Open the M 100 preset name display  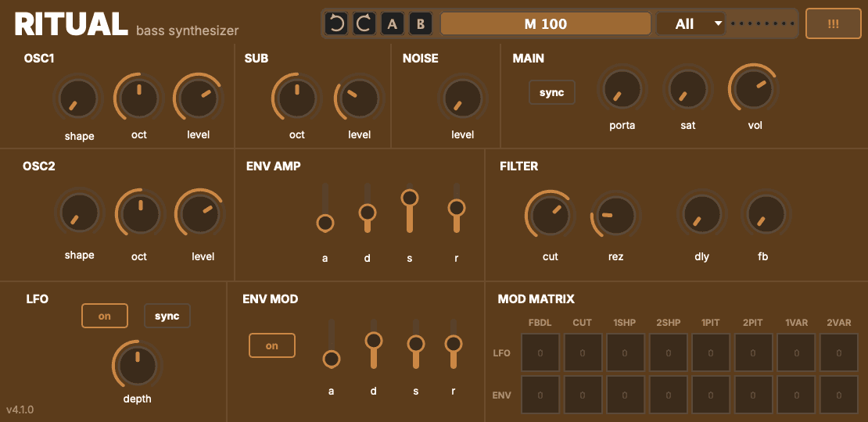coord(545,23)
